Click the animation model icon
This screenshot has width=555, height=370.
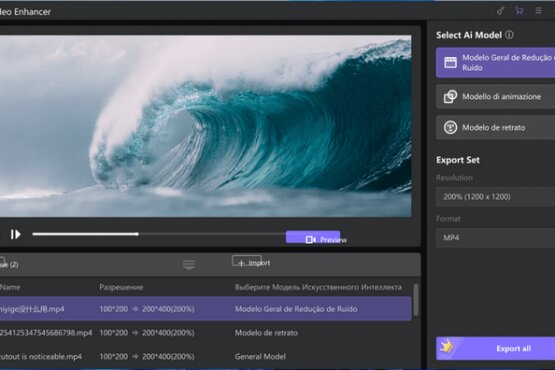(450, 96)
